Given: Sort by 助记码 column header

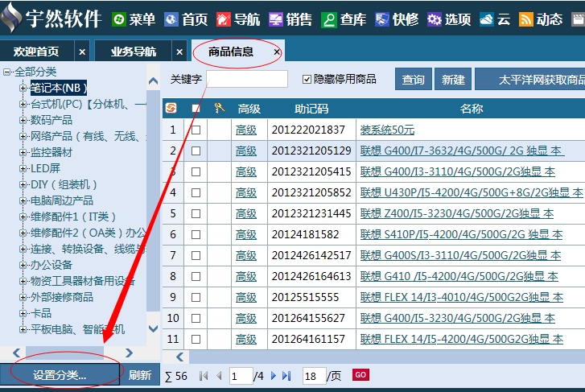Looking at the screenshot, I should click(311, 109).
